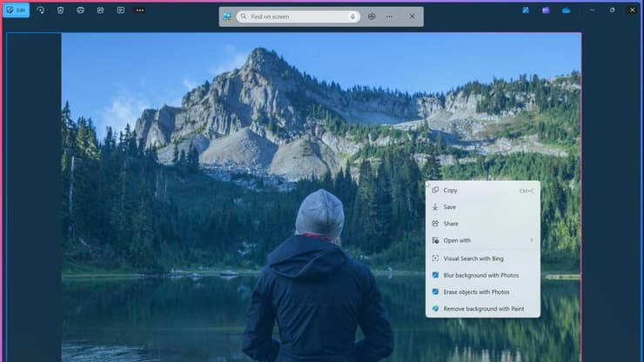Click the purple Clipchamp icon

(x=546, y=10)
